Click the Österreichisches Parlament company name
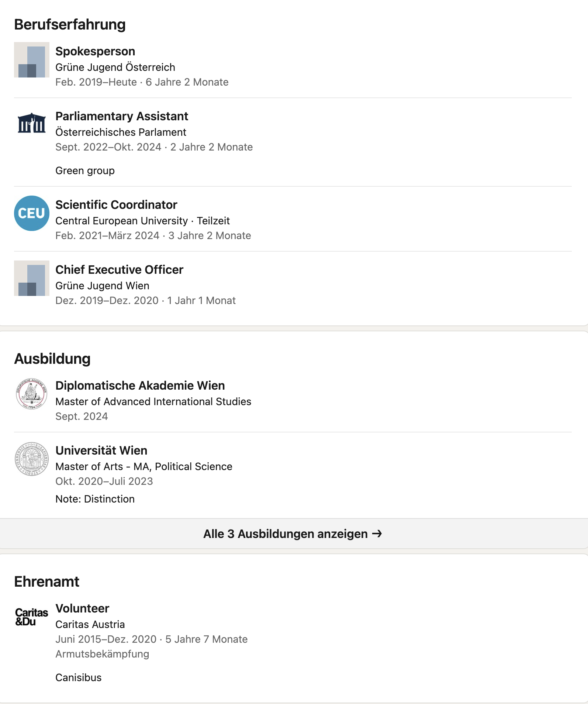 point(121,132)
